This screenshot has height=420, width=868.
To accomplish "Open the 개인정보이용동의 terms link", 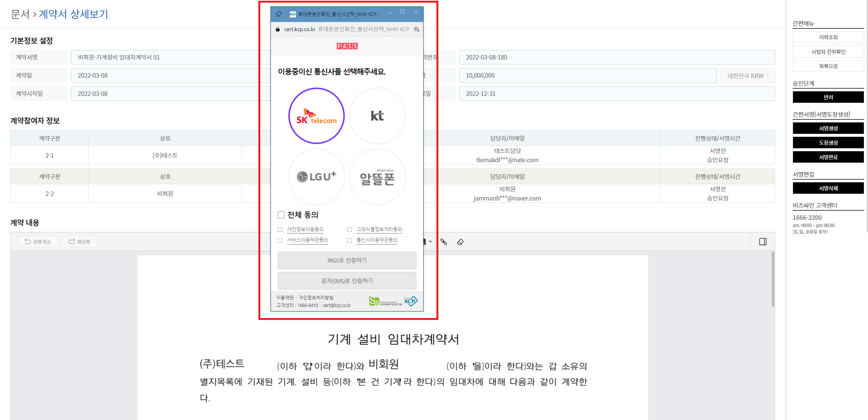I will click(x=305, y=229).
